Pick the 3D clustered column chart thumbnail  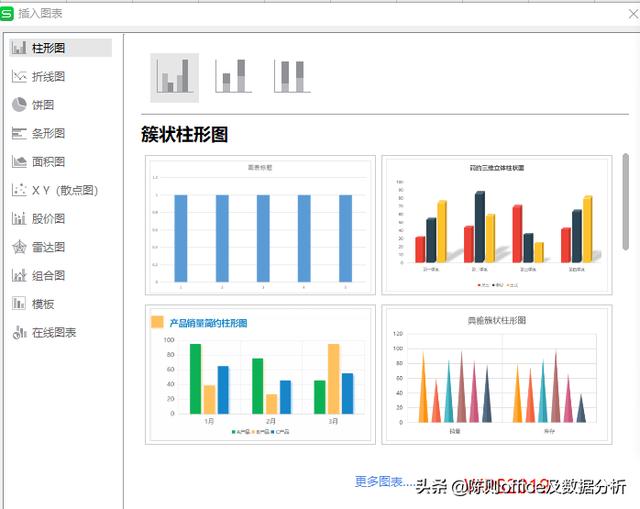tap(497, 225)
